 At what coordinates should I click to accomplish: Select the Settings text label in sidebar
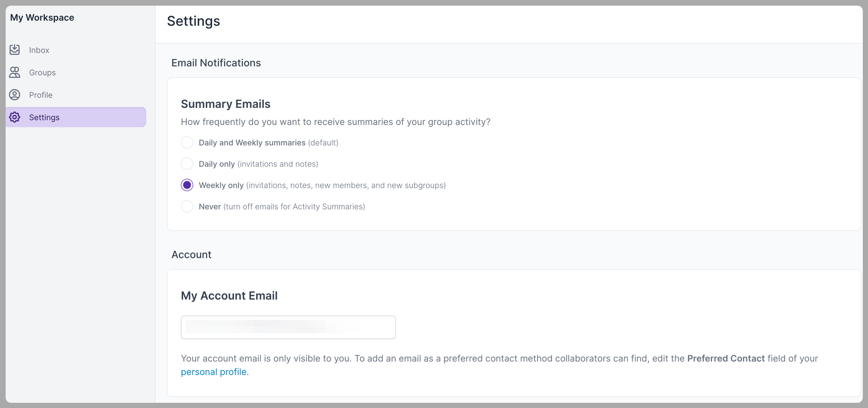point(44,117)
